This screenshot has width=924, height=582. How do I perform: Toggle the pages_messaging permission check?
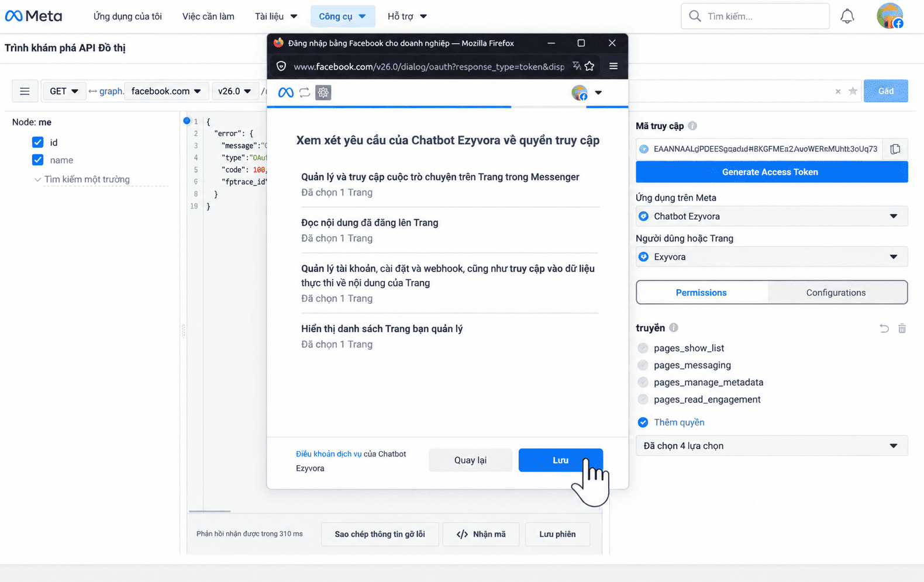point(643,365)
